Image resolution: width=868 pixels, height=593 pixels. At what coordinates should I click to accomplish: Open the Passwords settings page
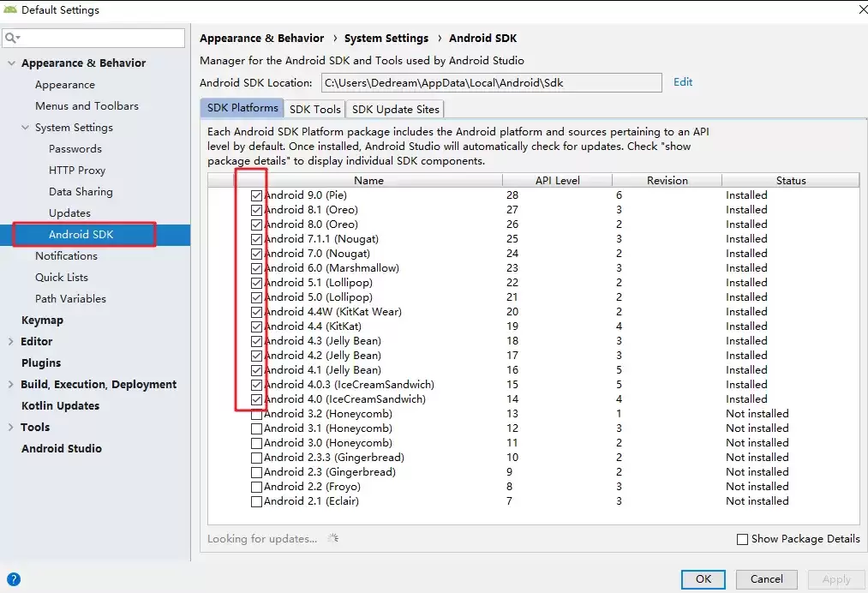(75, 149)
